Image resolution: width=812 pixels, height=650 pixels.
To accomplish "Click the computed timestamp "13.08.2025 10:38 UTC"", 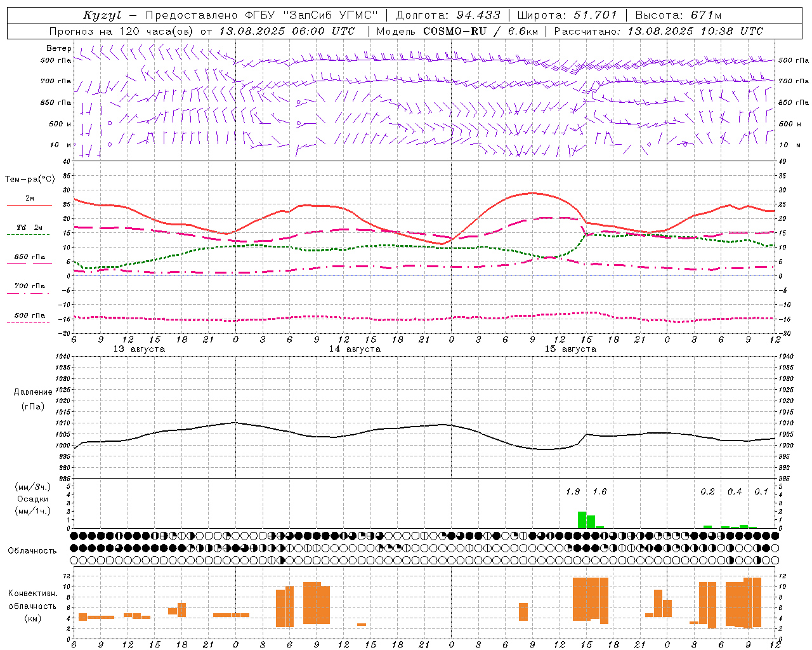I will tap(695, 31).
